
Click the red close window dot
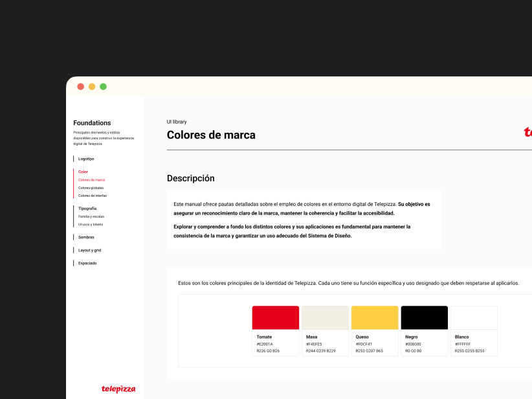pos(81,87)
